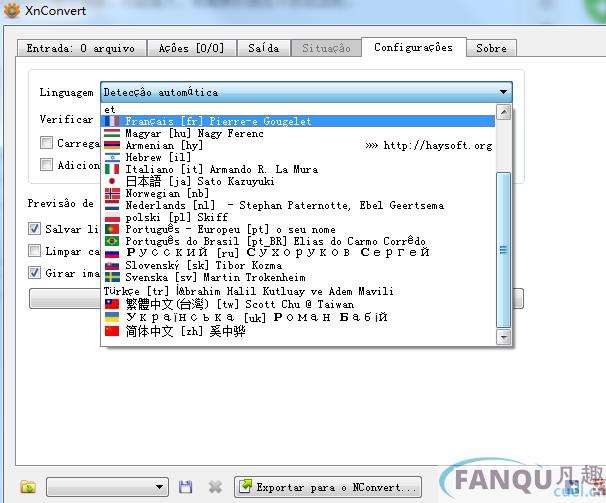Select polski [pl] Skiff
This screenshot has width=606, height=503.
coord(298,217)
